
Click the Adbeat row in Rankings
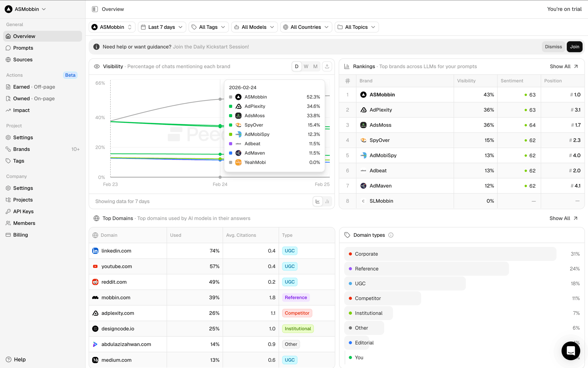pos(462,171)
